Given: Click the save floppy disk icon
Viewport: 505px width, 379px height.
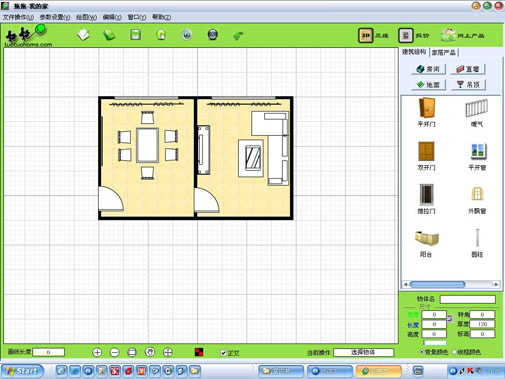Looking at the screenshot, I should [x=135, y=35].
